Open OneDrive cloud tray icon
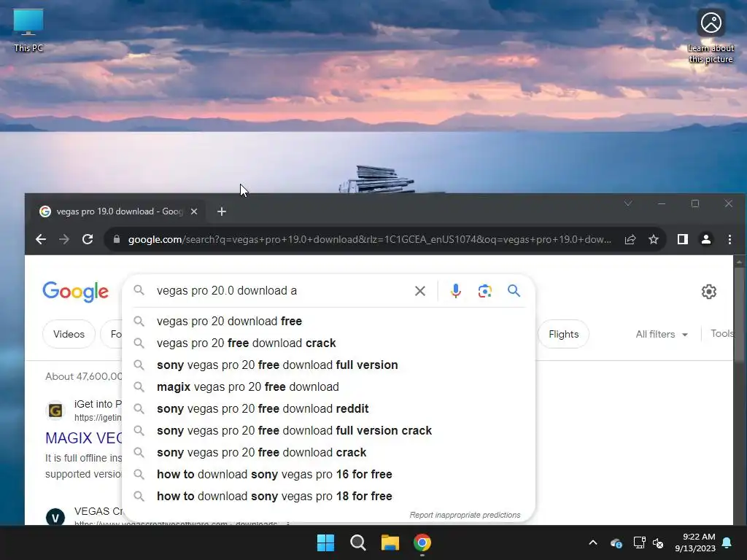747x560 pixels. (616, 542)
